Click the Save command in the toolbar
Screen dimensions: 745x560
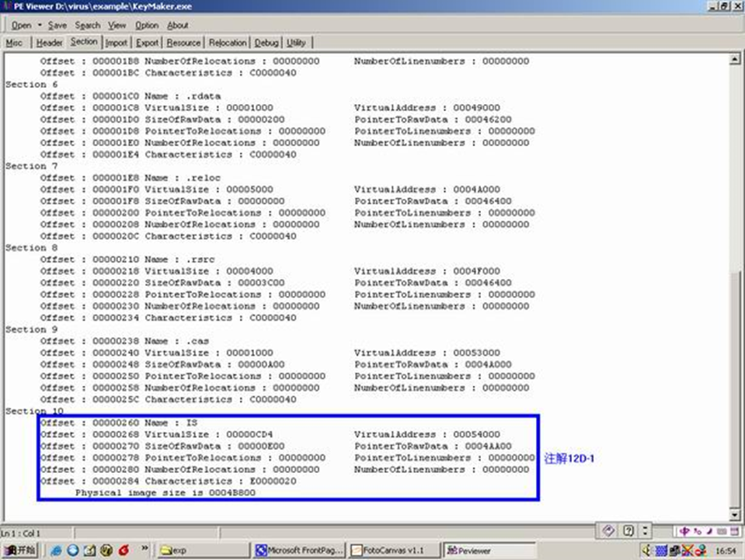57,25
